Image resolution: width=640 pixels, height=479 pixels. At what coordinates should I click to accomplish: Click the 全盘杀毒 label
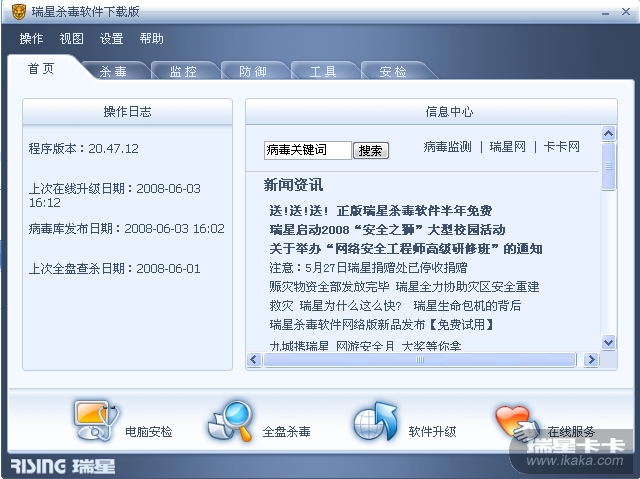[286, 431]
